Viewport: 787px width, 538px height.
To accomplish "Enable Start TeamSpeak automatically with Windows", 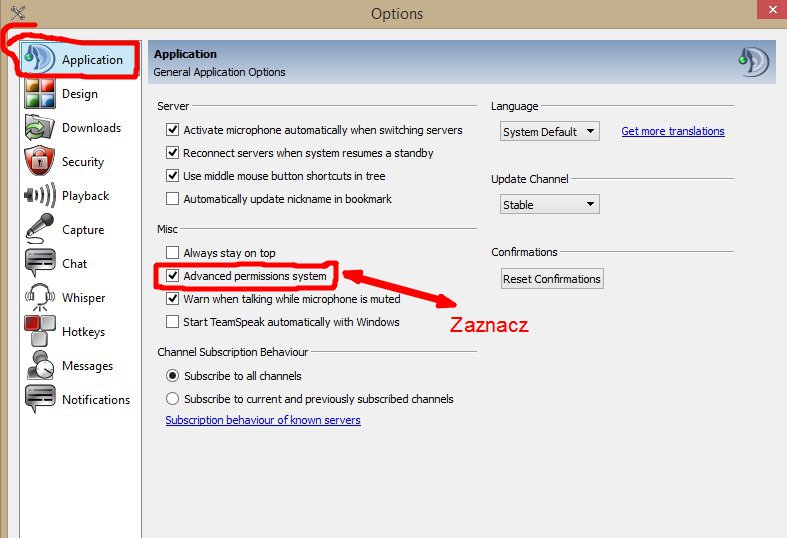I will click(172, 322).
